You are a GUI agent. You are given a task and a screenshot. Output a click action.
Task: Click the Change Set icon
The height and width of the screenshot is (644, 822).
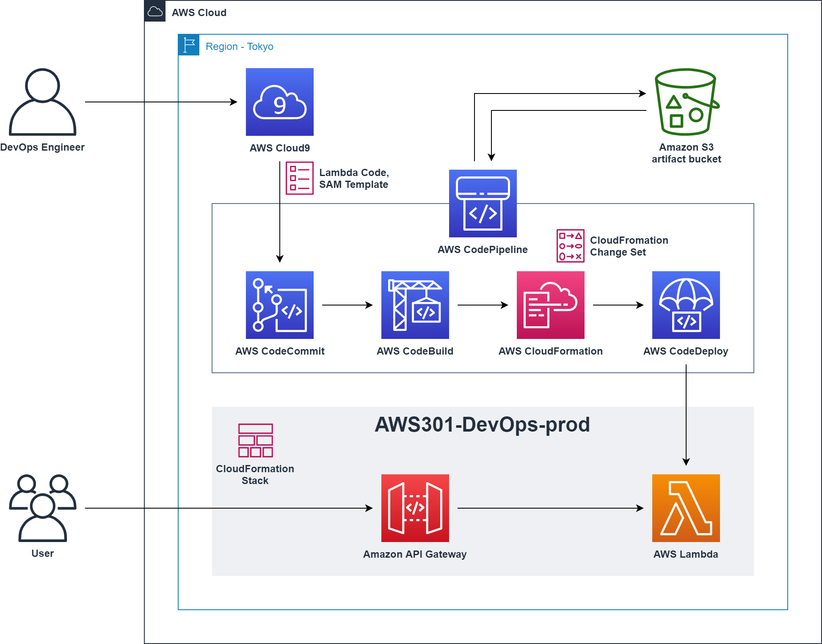click(571, 246)
